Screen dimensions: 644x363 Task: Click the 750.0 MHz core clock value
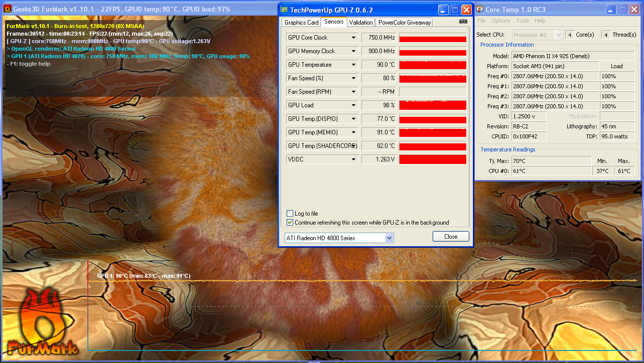tap(379, 38)
